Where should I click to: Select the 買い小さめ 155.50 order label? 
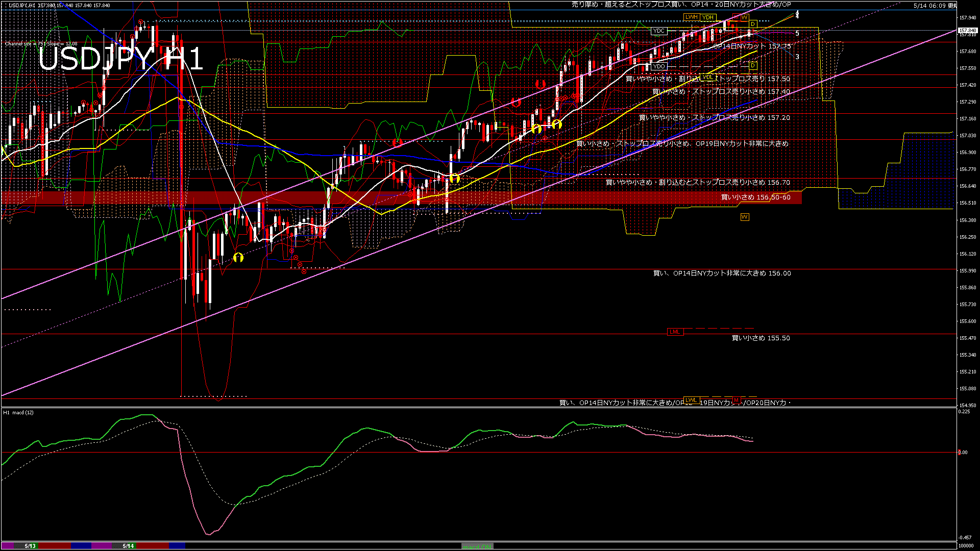point(761,338)
